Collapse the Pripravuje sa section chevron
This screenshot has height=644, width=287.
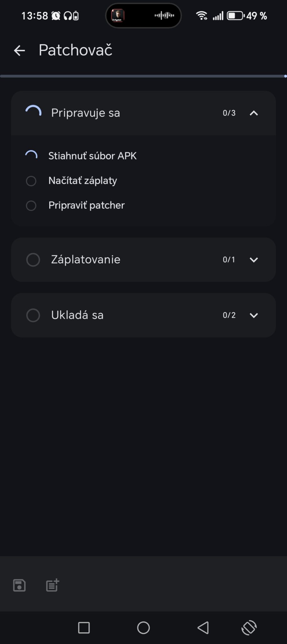[x=254, y=113]
